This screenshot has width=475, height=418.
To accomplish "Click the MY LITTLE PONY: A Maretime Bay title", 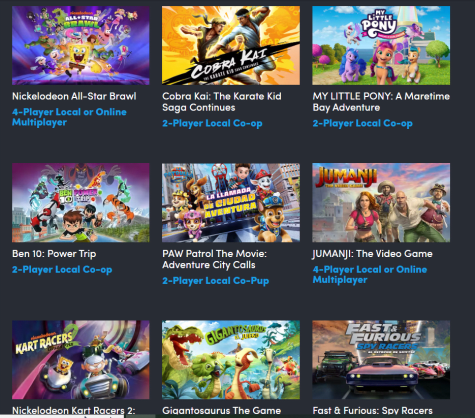I will coord(381,102).
